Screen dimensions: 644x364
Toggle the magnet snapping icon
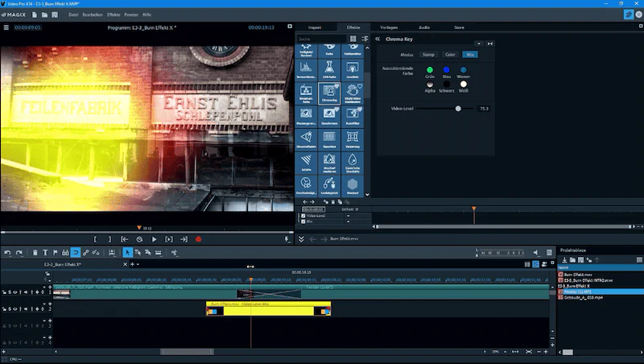coord(76,252)
